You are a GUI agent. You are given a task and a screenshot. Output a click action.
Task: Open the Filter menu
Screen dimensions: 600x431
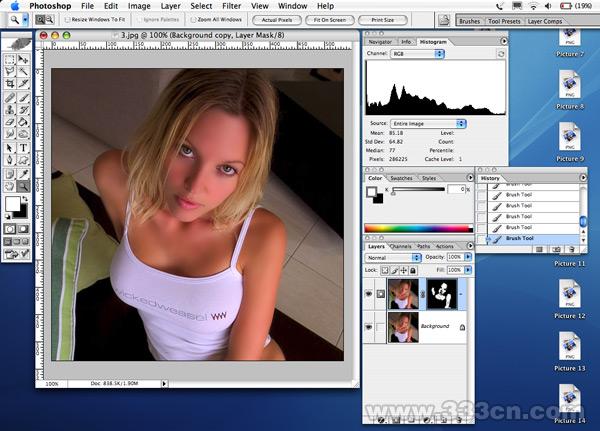(x=232, y=6)
